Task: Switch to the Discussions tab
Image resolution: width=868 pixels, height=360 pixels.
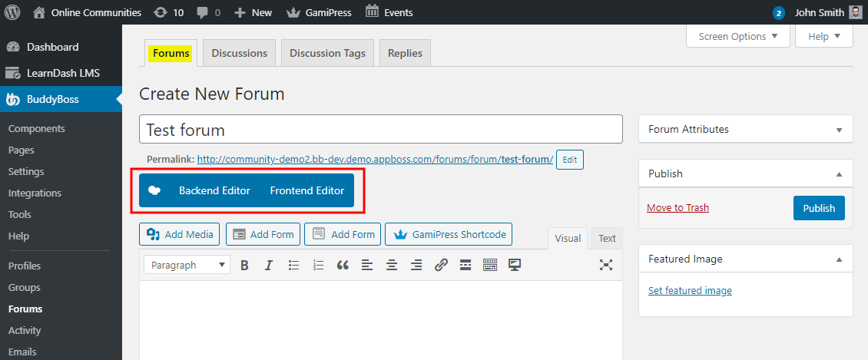Action: 240,54
